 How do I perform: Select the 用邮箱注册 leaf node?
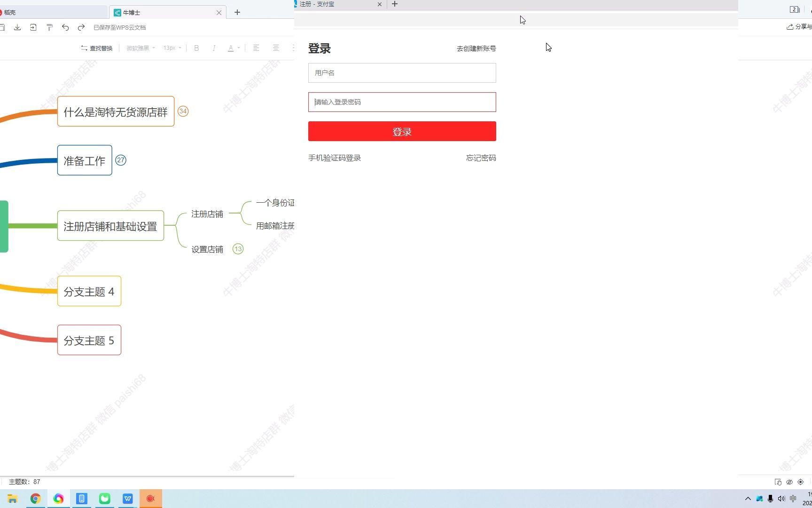pyautogui.click(x=275, y=226)
